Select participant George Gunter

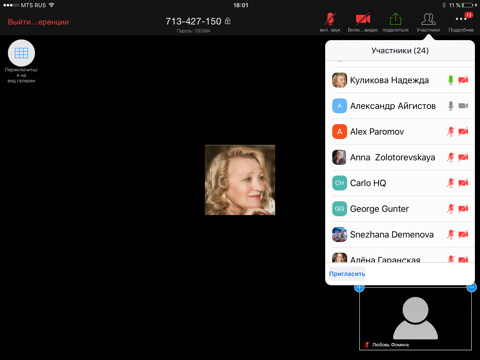(x=400, y=209)
